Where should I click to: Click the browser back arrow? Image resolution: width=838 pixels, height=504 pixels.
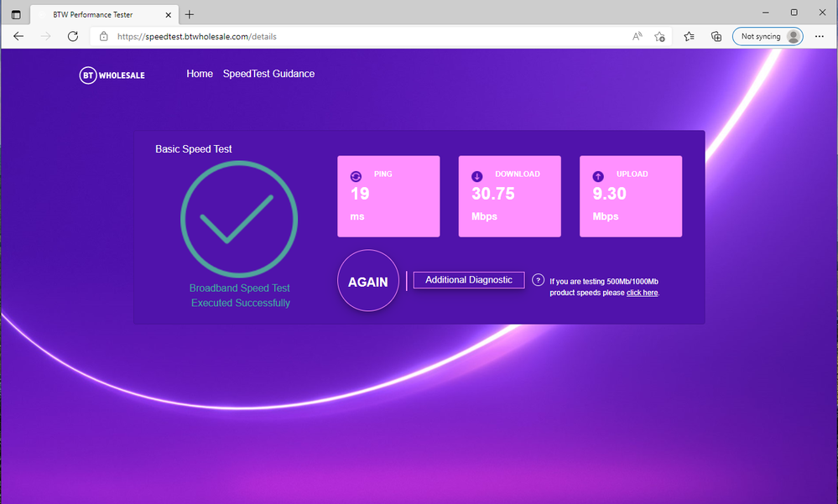tap(18, 36)
